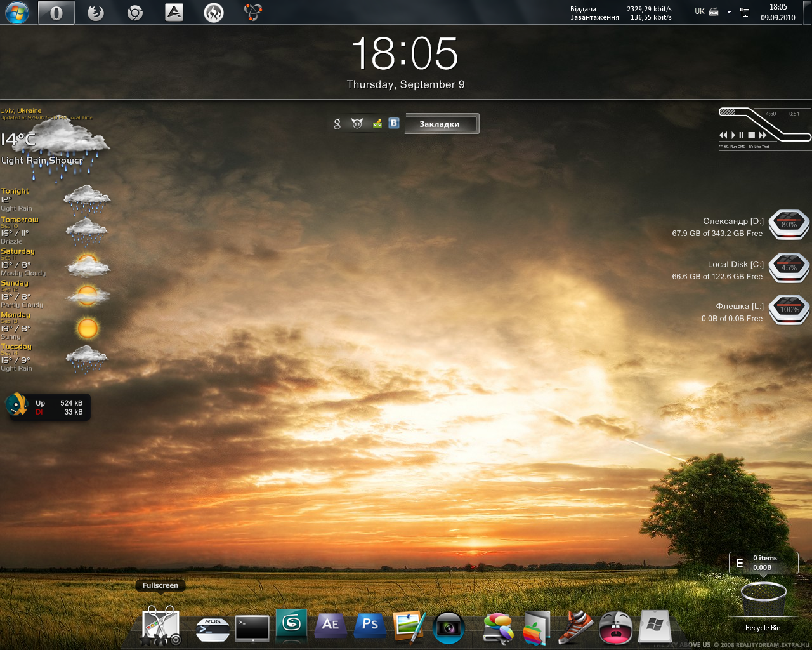The image size is (812, 650).
Task: Open the Local Disk [C:] drive gauge
Action: coord(789,267)
